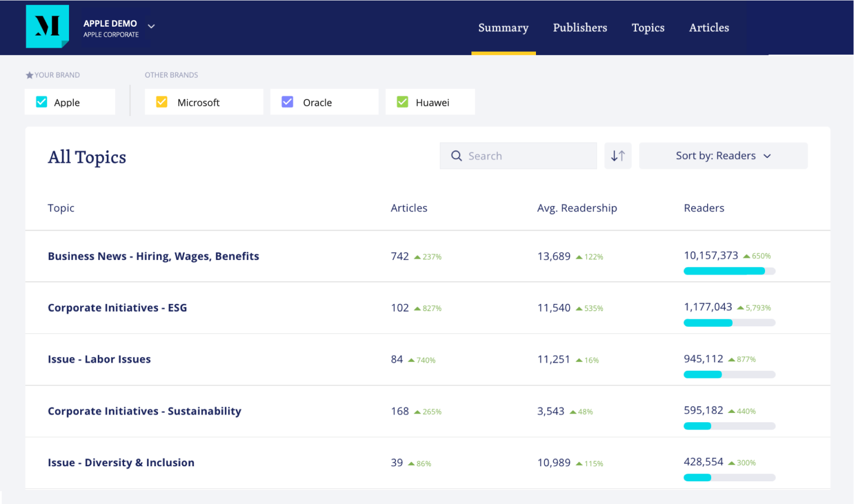Click the Memo M logo icon
The width and height of the screenshot is (854, 504).
[x=47, y=26]
